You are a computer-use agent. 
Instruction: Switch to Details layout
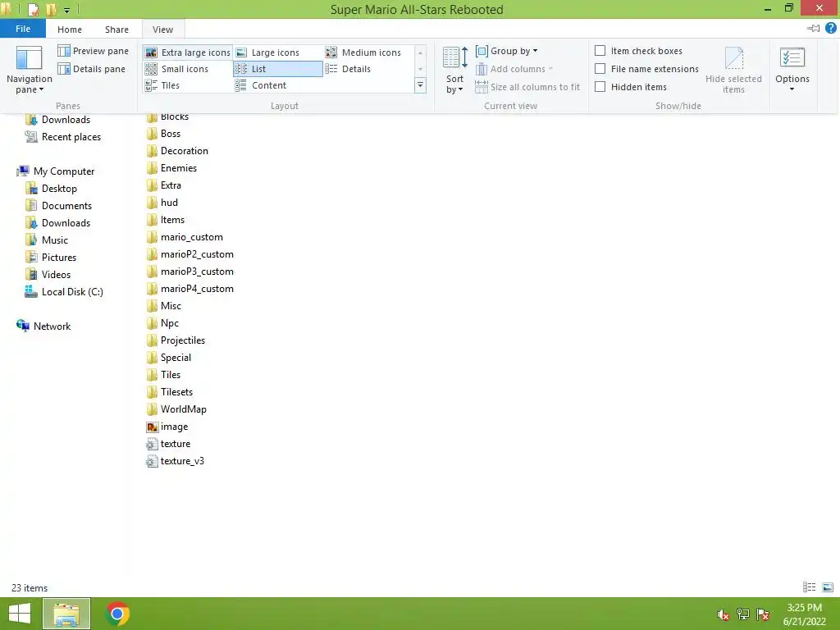point(348,69)
